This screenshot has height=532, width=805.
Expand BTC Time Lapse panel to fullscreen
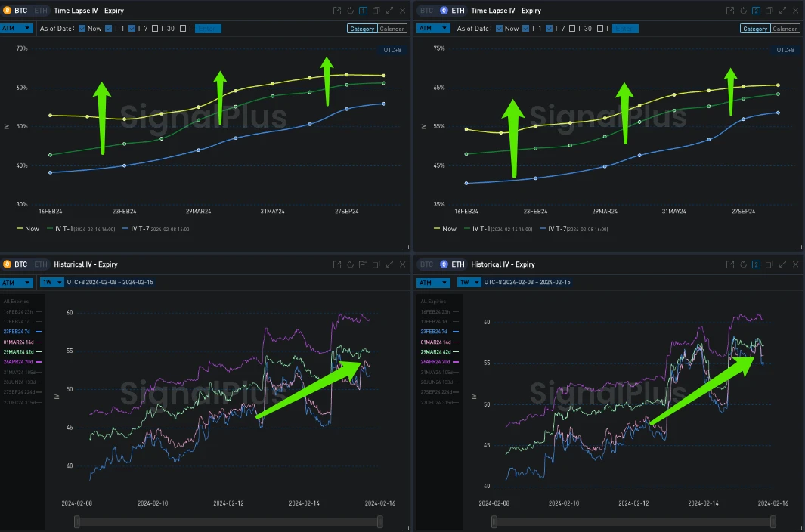389,11
